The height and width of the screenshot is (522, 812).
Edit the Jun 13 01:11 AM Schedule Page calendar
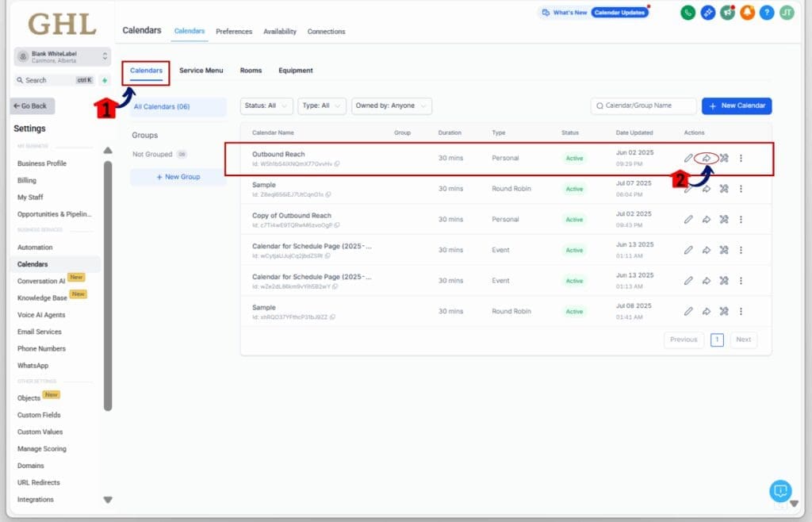(688, 250)
